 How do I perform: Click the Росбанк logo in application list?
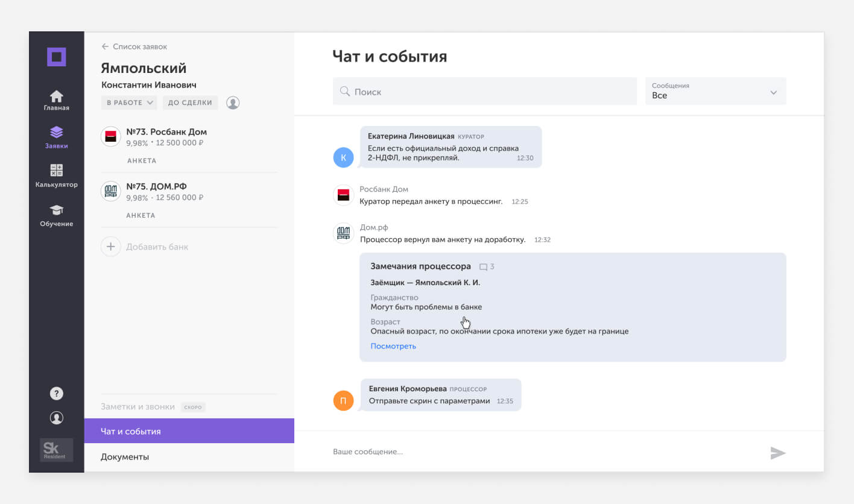click(111, 137)
